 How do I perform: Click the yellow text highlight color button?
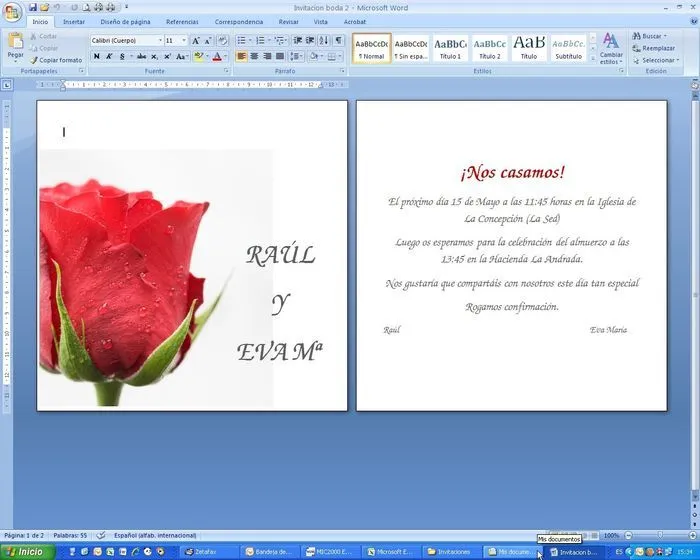click(x=199, y=56)
